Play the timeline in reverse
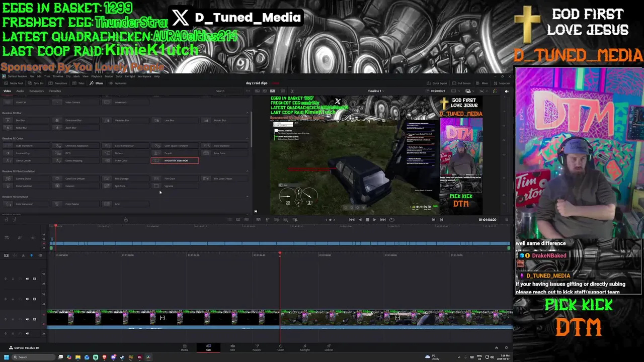The image size is (644, 362). point(360,220)
